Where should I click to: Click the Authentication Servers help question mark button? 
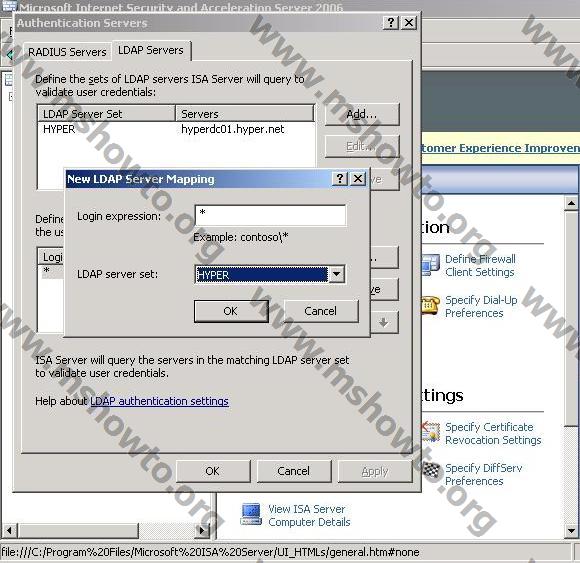point(391,23)
